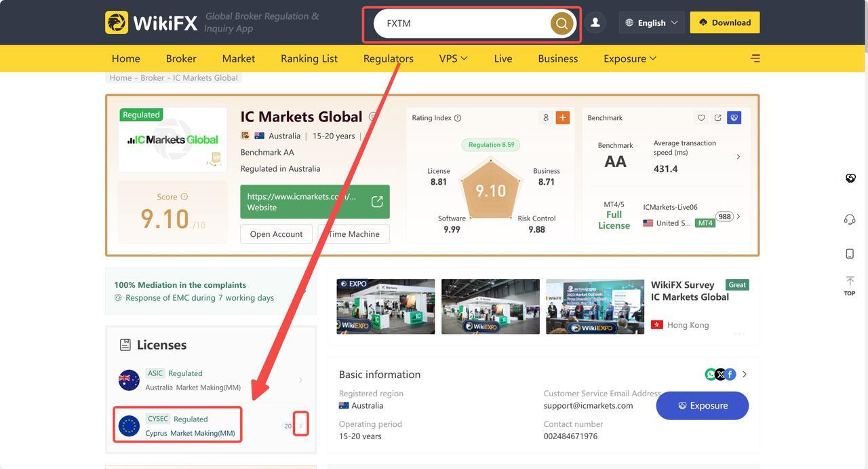Image resolution: width=868 pixels, height=469 pixels.
Task: Click the MT4 green badge
Action: tap(705, 223)
